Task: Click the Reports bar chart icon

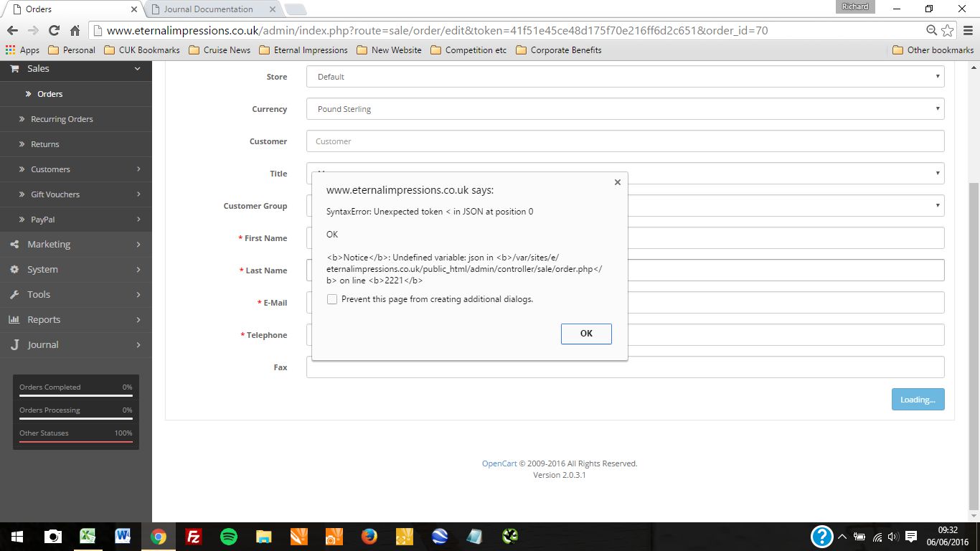Action: (x=14, y=320)
